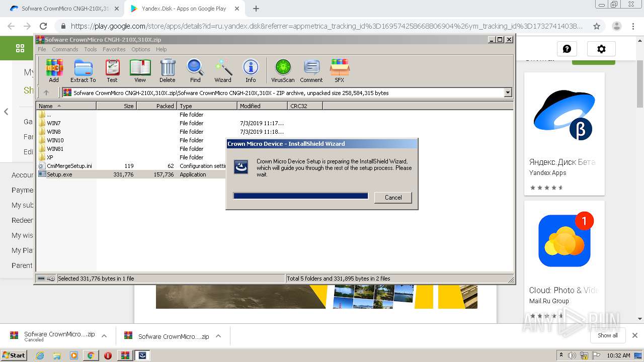Bookmark this page with star icon
The width and height of the screenshot is (644, 362).
pos(597,26)
